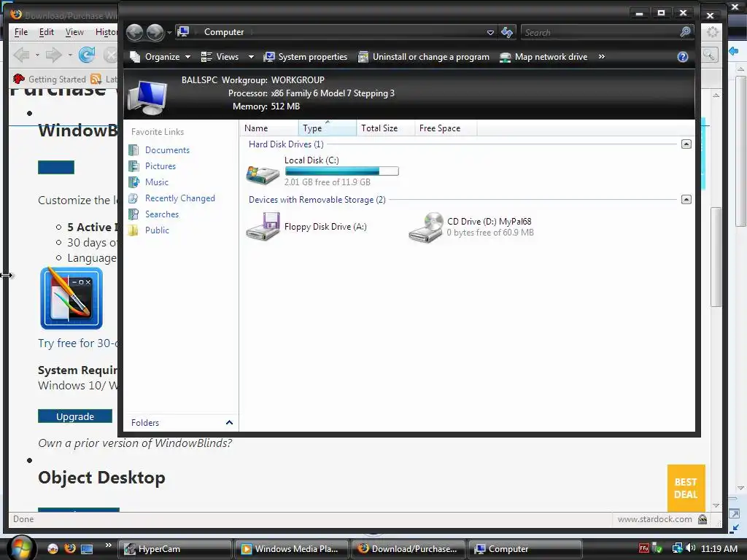
Task: Switch to Windows Media Player taskbar button
Action: pyautogui.click(x=292, y=549)
